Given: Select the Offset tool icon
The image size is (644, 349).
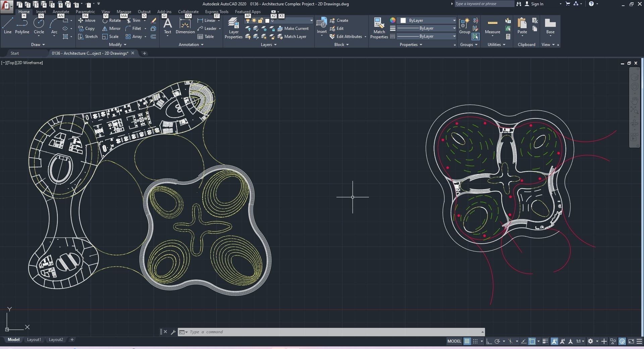Looking at the screenshot, I should point(154,37).
